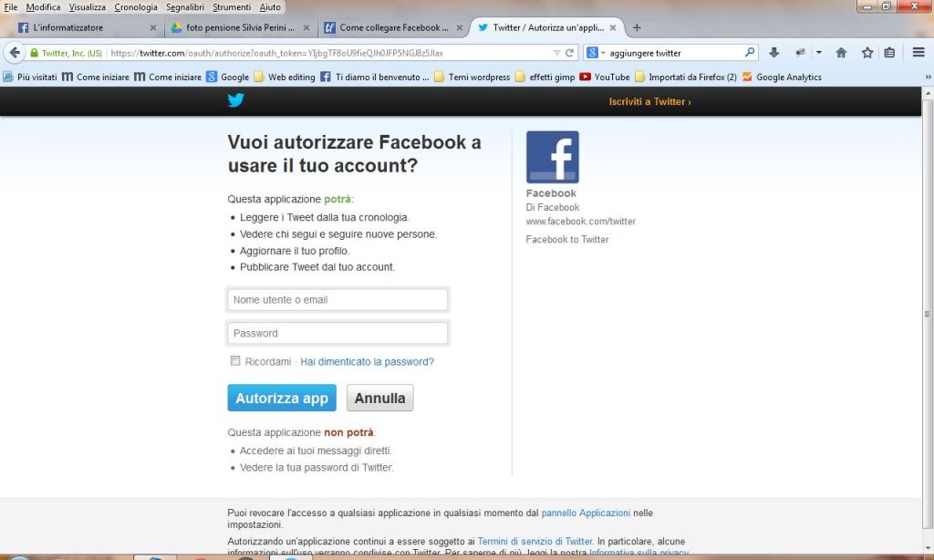Open the dropdown arrow next to the toolbar add-on icon
Viewport: 934px width, 560px height.
click(x=819, y=52)
